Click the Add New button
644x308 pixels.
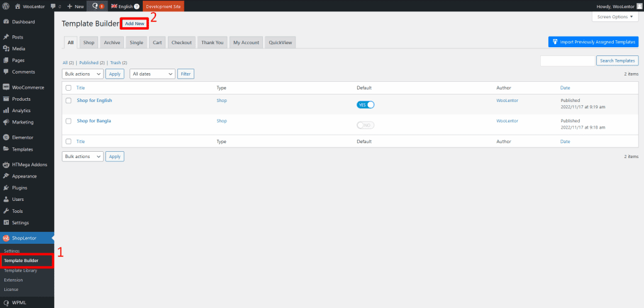pyautogui.click(x=135, y=23)
